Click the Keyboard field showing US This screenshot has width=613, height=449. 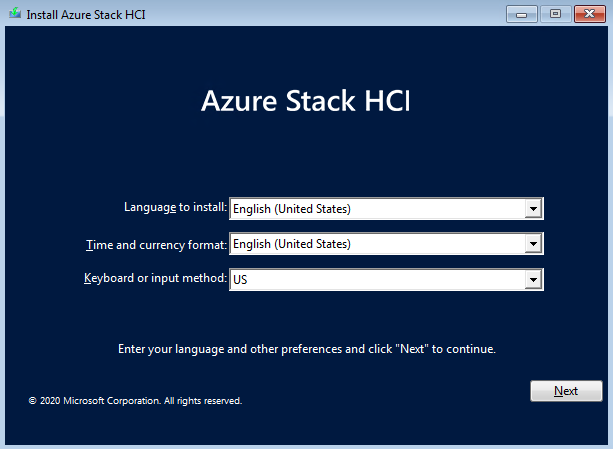[377, 280]
